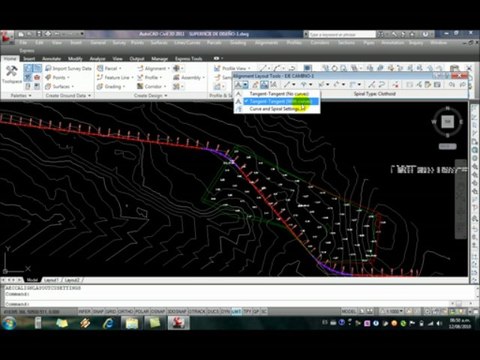
Task: Open the Corridors menu
Action: click(320, 43)
